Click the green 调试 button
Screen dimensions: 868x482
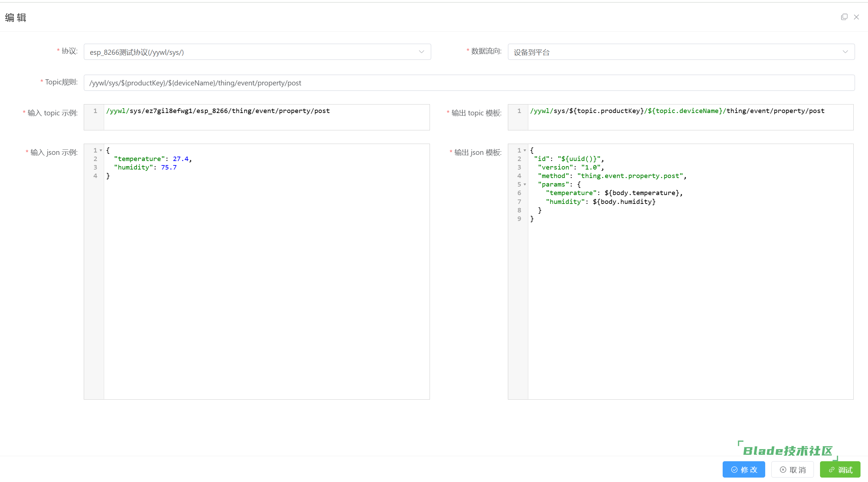click(x=840, y=469)
